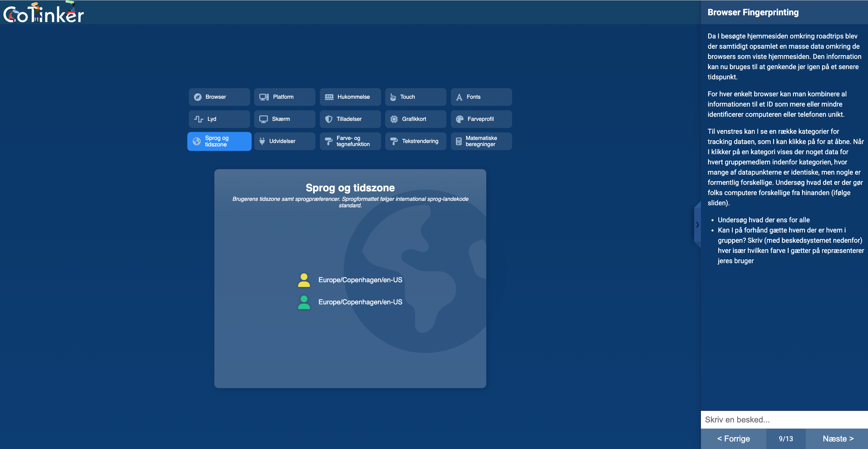Viewport: 868px width, 449px height.
Task: Open the Farve- og tegnefunktion category
Action: click(x=350, y=141)
